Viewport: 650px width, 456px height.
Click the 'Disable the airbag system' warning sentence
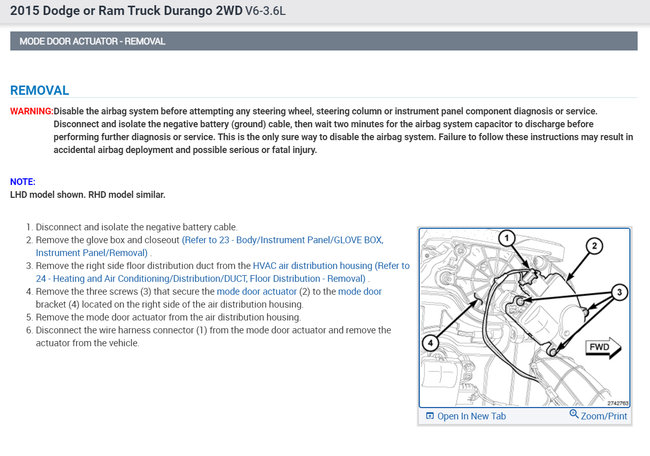(325, 111)
